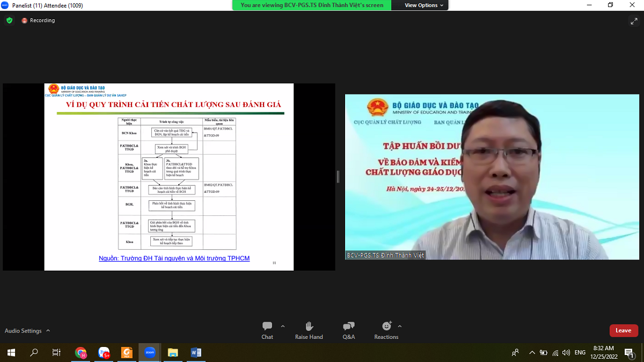Toggle the ENG input language indicator
The image size is (644, 362).
point(580,353)
